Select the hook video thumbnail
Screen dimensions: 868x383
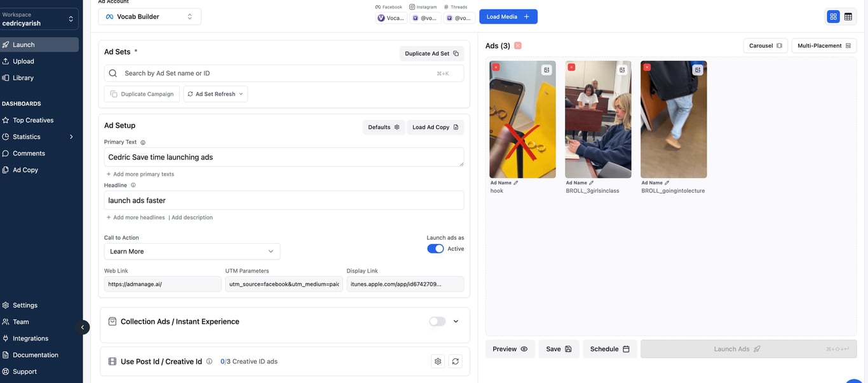(x=522, y=119)
